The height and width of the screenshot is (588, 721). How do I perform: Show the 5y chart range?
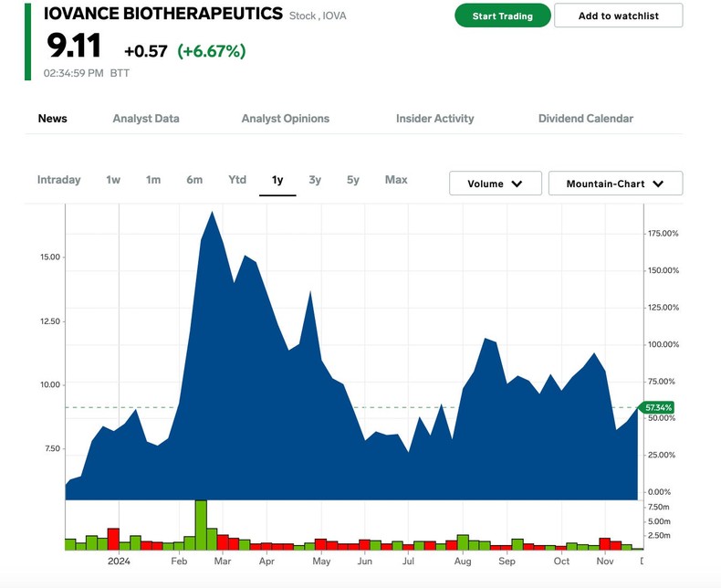(x=353, y=180)
